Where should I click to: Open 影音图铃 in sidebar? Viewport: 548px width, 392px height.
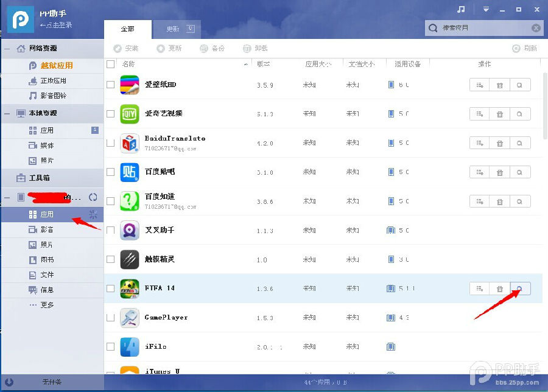[x=52, y=96]
